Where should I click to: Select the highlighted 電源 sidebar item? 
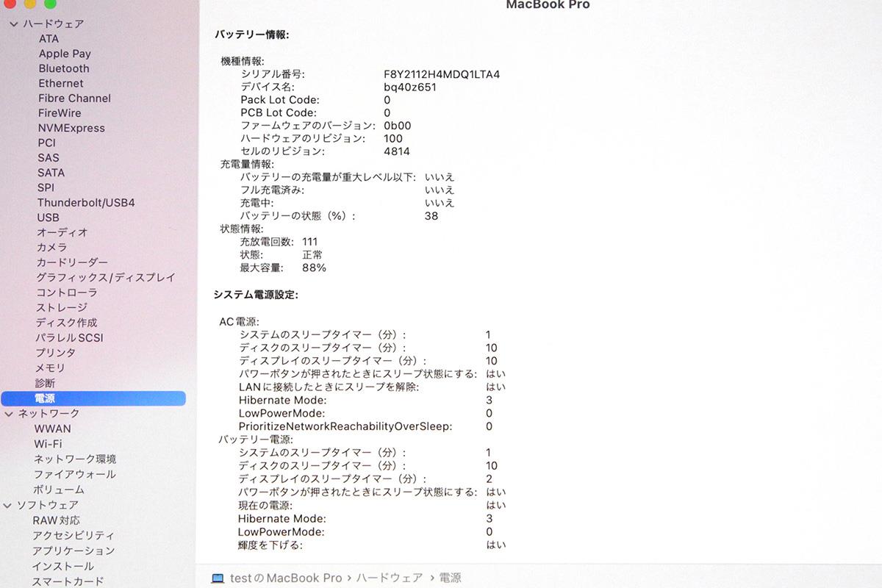coord(93,398)
